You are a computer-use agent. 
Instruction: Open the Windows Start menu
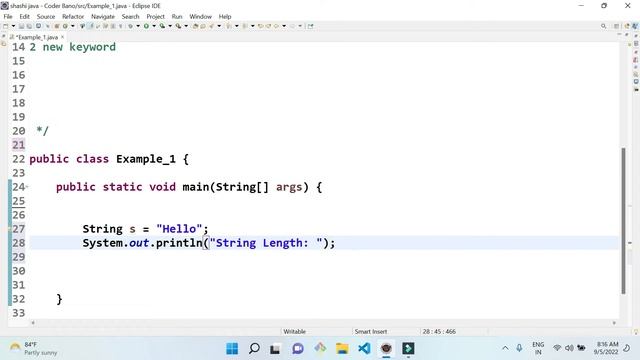click(232, 349)
